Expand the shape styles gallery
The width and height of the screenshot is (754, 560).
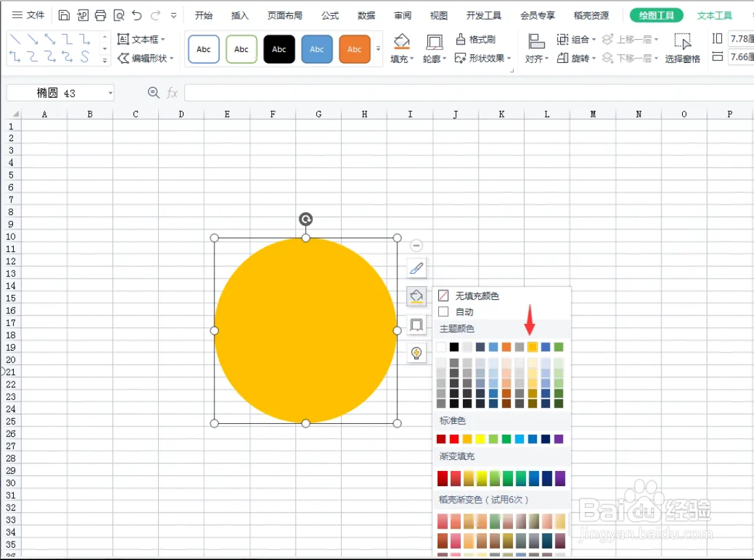click(x=379, y=49)
